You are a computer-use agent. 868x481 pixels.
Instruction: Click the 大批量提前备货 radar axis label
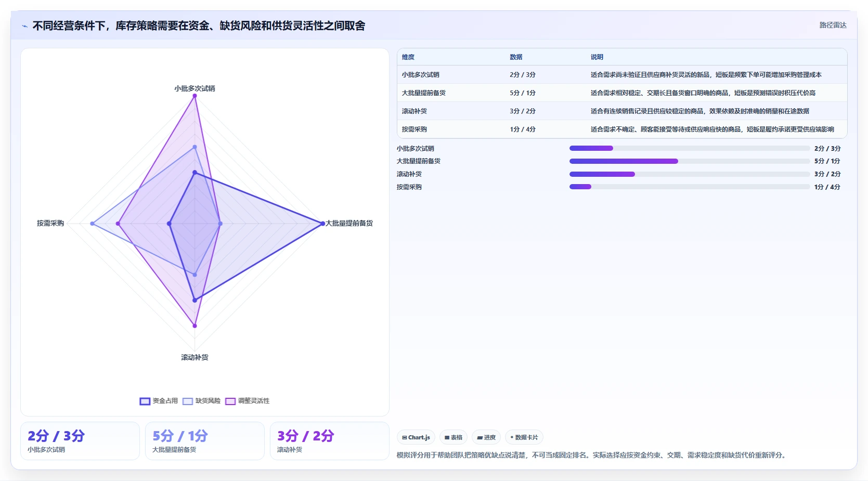(349, 223)
